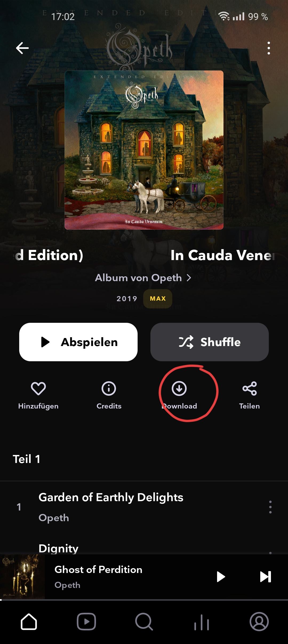Open the Credits info icon

pos(109,388)
